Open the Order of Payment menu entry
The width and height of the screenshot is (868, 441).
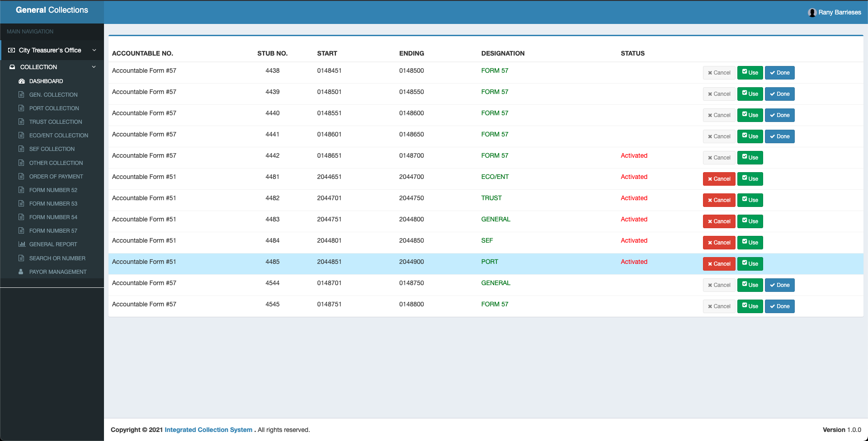pyautogui.click(x=57, y=176)
